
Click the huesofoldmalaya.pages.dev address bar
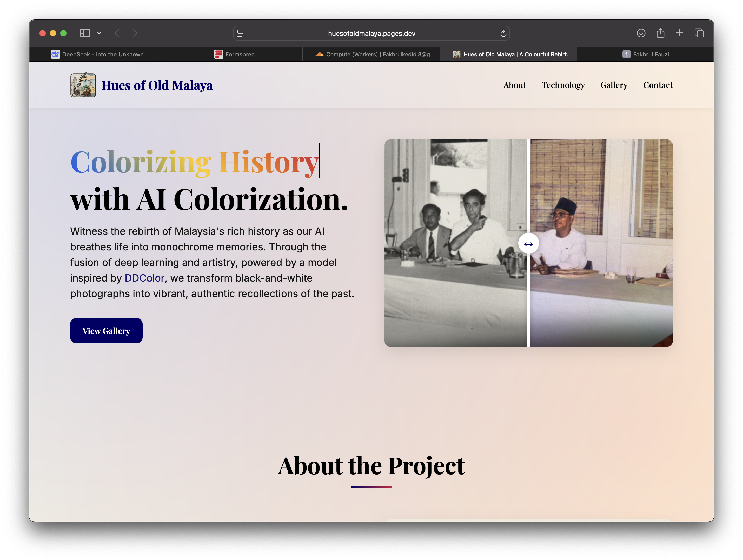tap(371, 33)
